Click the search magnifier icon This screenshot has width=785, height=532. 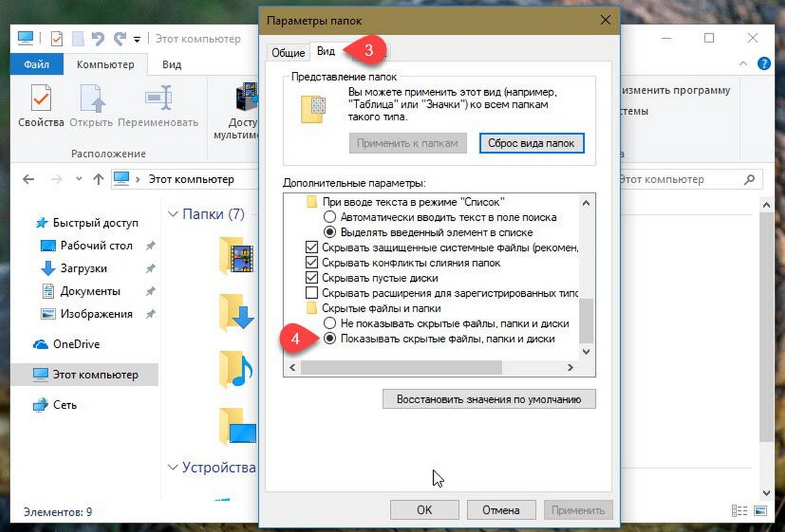point(750,179)
